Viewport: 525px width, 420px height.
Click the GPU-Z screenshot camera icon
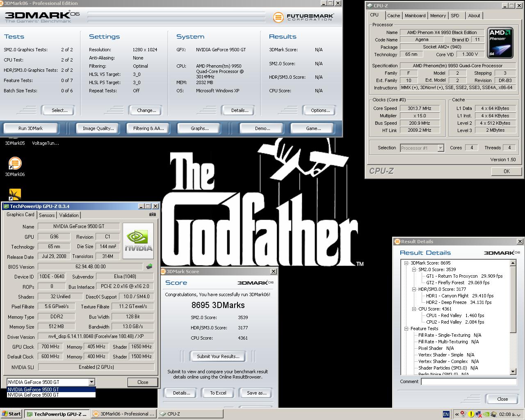pyautogui.click(x=153, y=215)
